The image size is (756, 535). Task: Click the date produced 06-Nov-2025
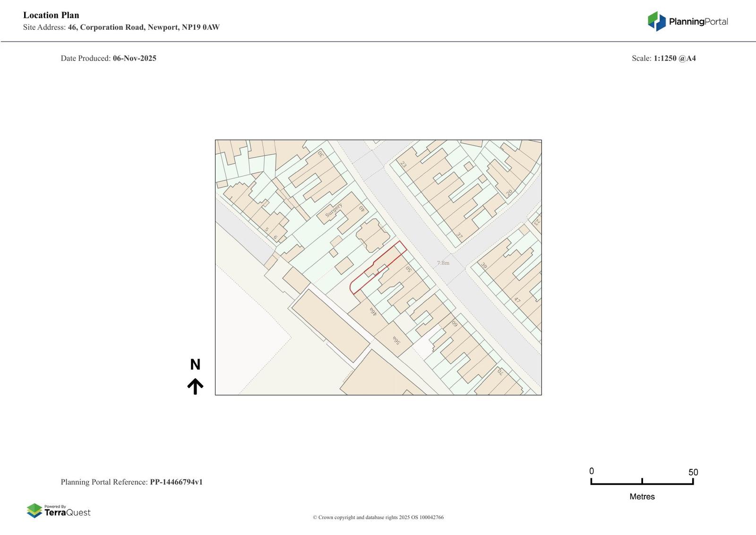[134, 58]
